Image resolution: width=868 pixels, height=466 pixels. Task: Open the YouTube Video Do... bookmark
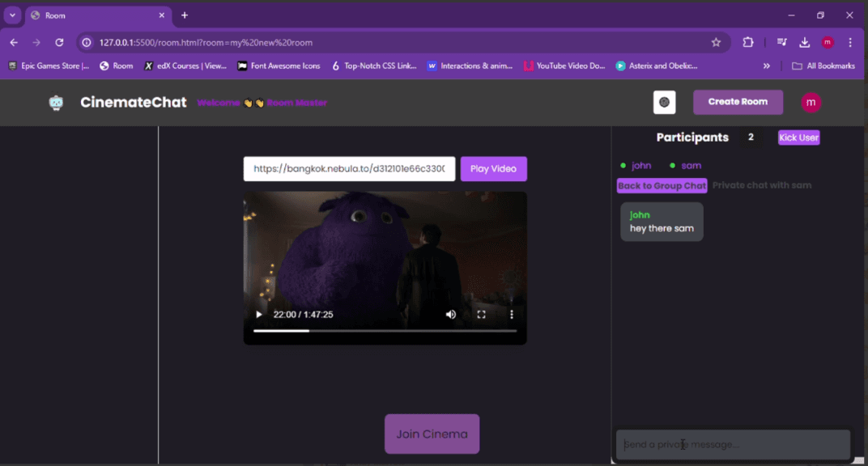564,66
